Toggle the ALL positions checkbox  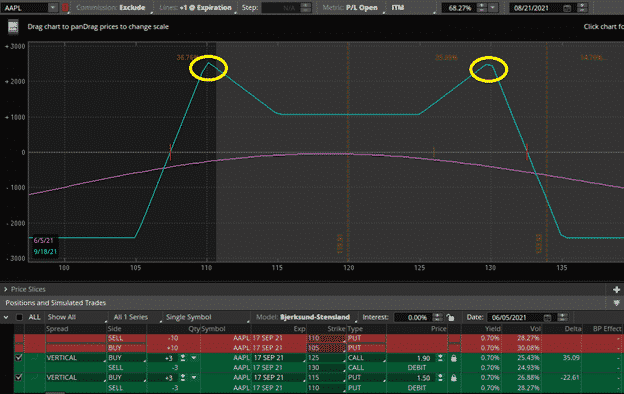click(x=19, y=317)
